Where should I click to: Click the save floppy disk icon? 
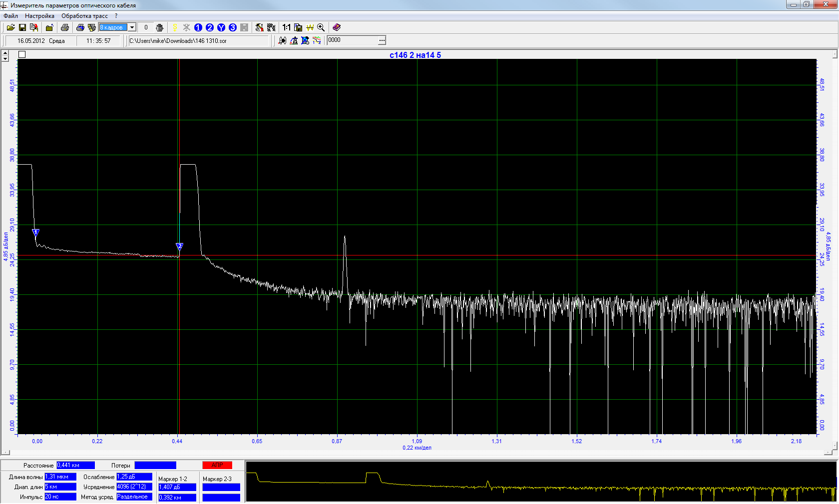point(22,27)
